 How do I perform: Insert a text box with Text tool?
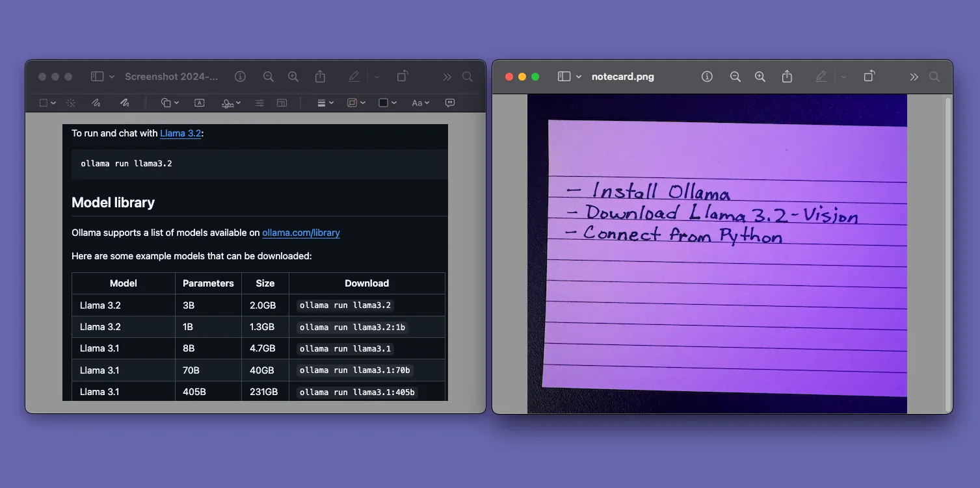[x=200, y=103]
